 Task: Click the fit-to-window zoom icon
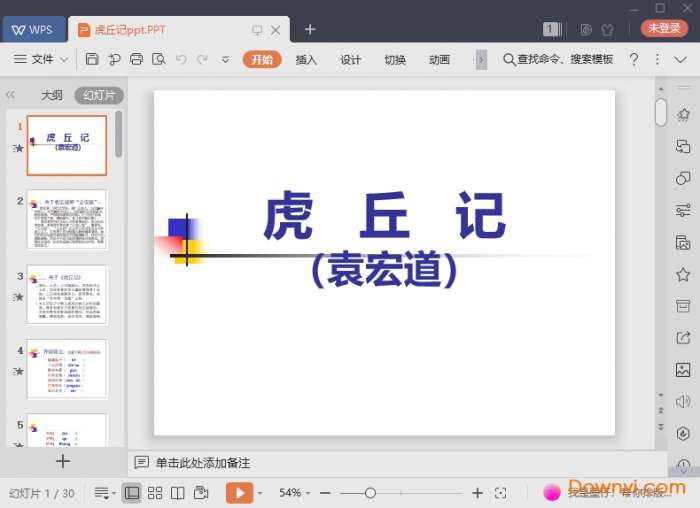501,493
